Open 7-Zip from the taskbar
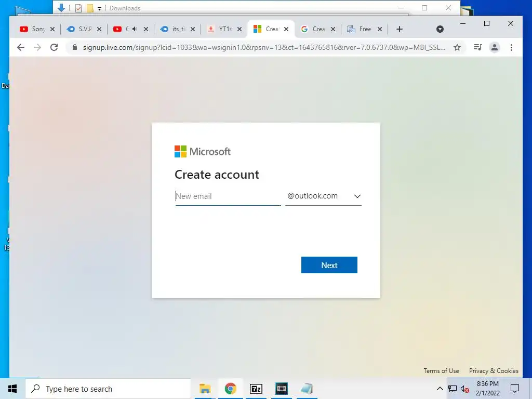 pos(256,389)
